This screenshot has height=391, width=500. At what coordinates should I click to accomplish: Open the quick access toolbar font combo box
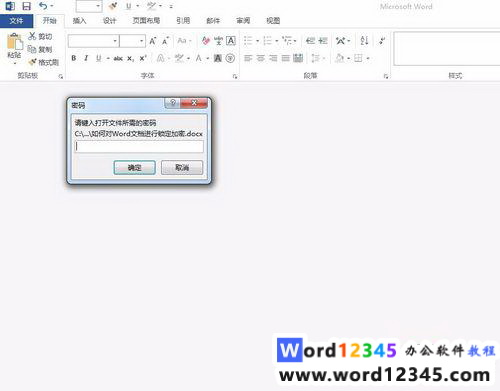click(89, 6)
